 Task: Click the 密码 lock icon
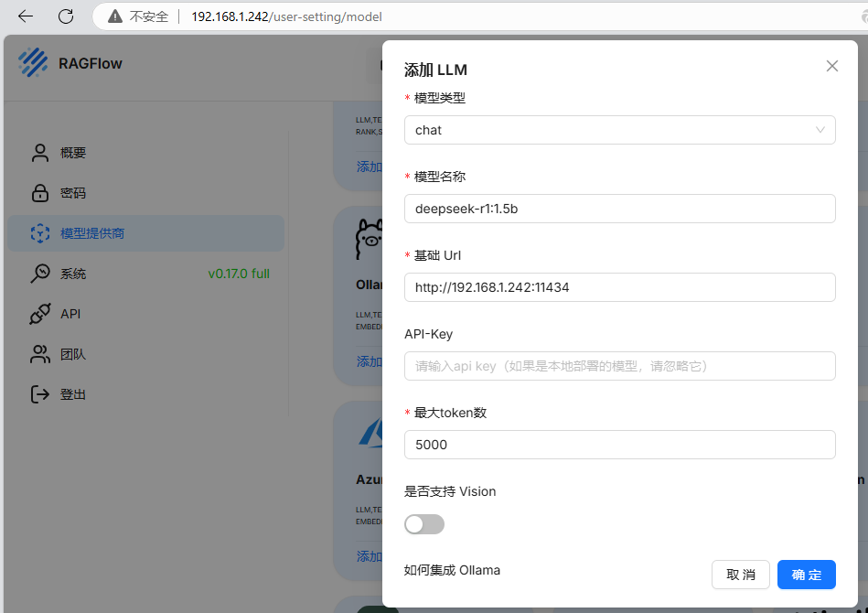coord(39,193)
